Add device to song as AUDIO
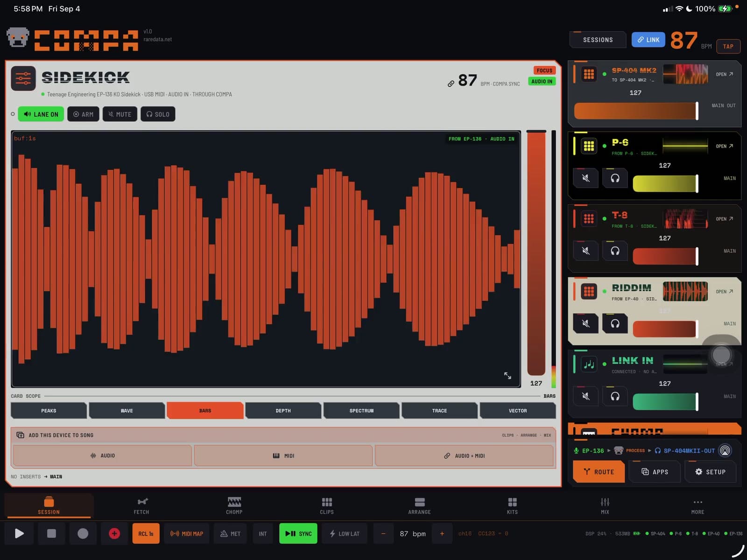 click(x=103, y=455)
